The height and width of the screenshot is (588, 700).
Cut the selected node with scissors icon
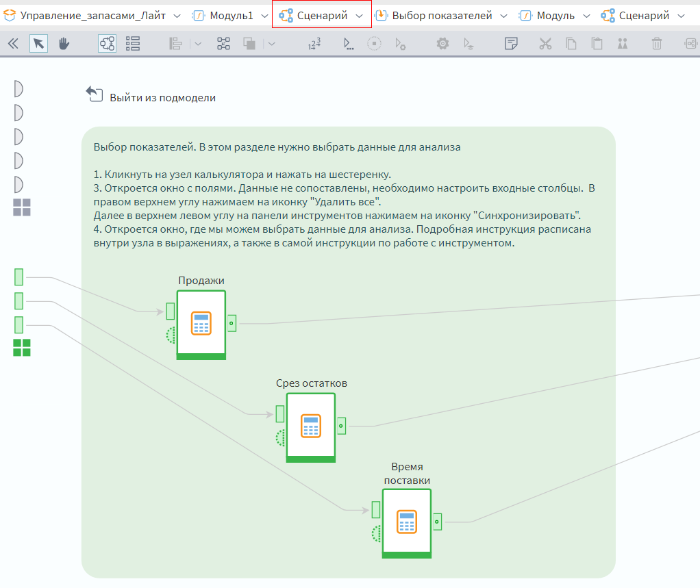[545, 42]
